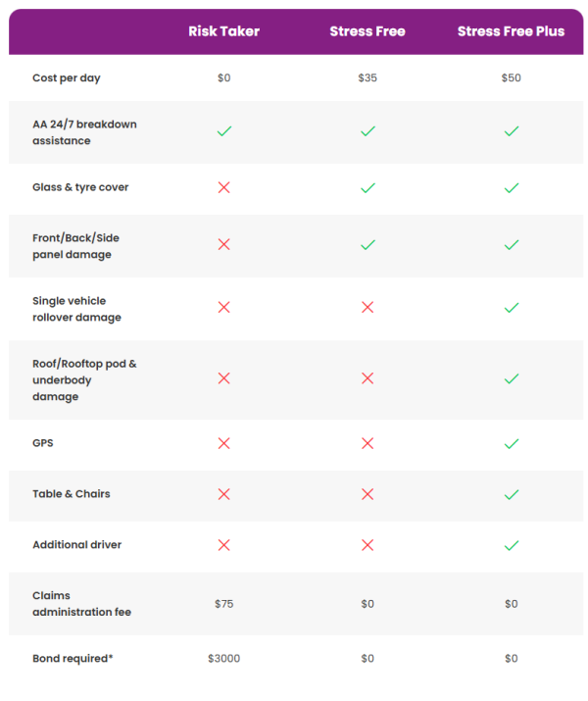Select the Risk Taker column header
The height and width of the screenshot is (701, 588).
click(223, 31)
